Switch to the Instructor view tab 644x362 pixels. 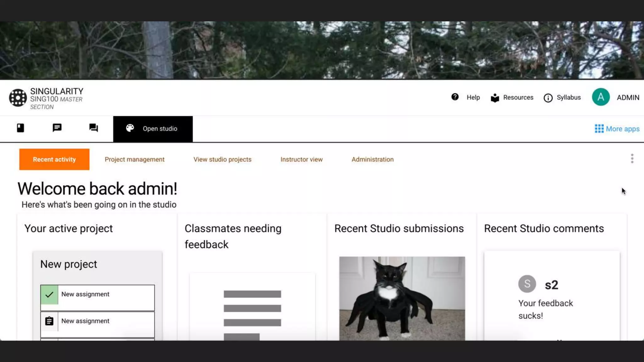pos(301,160)
